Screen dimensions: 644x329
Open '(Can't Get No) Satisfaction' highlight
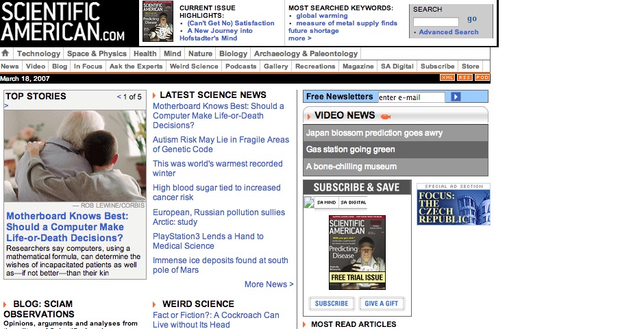(x=231, y=23)
